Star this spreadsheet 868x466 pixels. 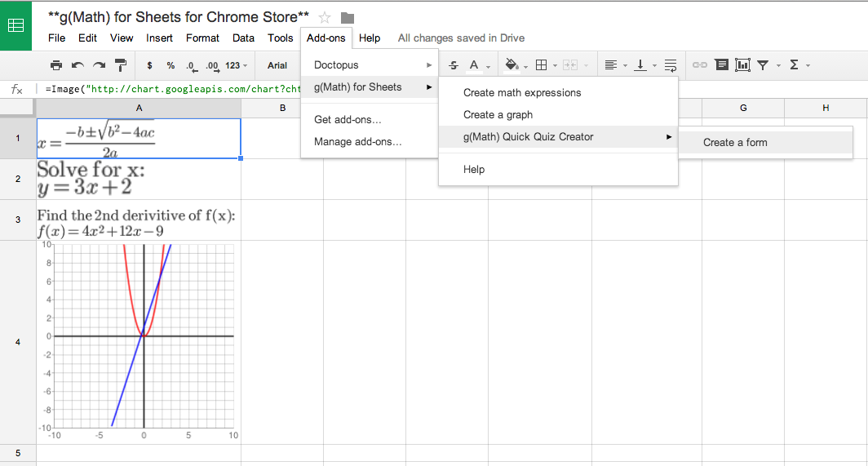click(x=325, y=18)
